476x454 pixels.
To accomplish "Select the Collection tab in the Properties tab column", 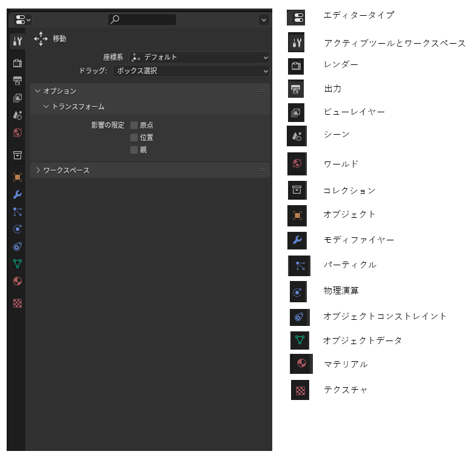I will pyautogui.click(x=18, y=155).
